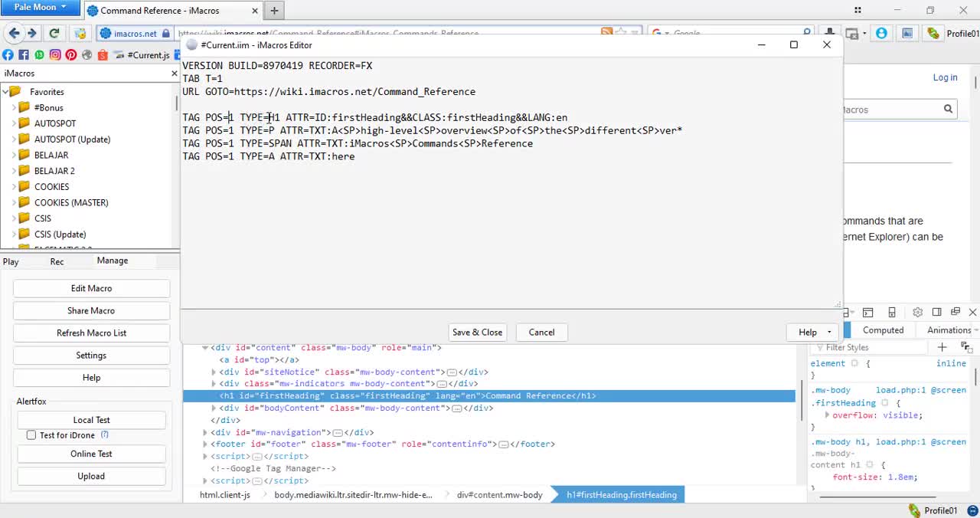This screenshot has height=518, width=980.
Task: Expand the div#content node in inspector
Action: pos(205,347)
